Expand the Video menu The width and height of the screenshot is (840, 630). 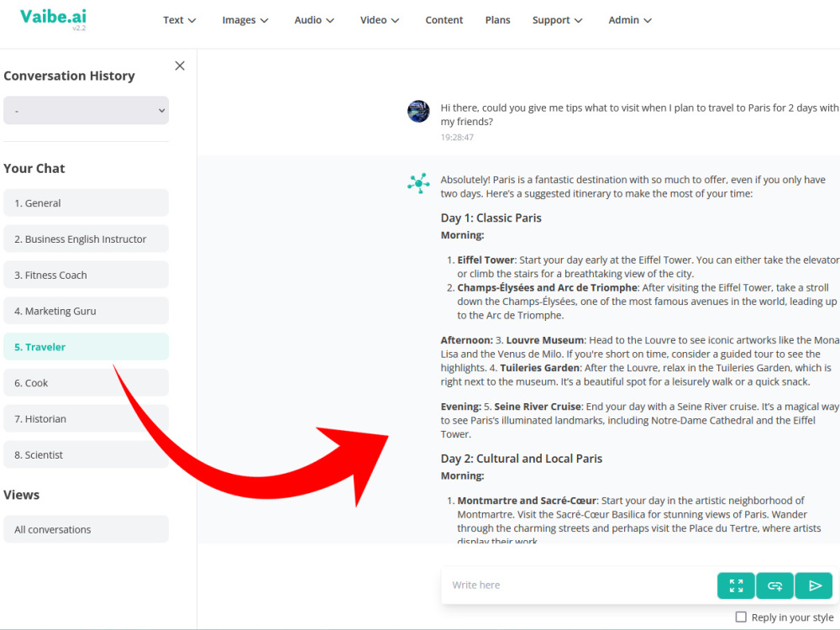coord(380,20)
